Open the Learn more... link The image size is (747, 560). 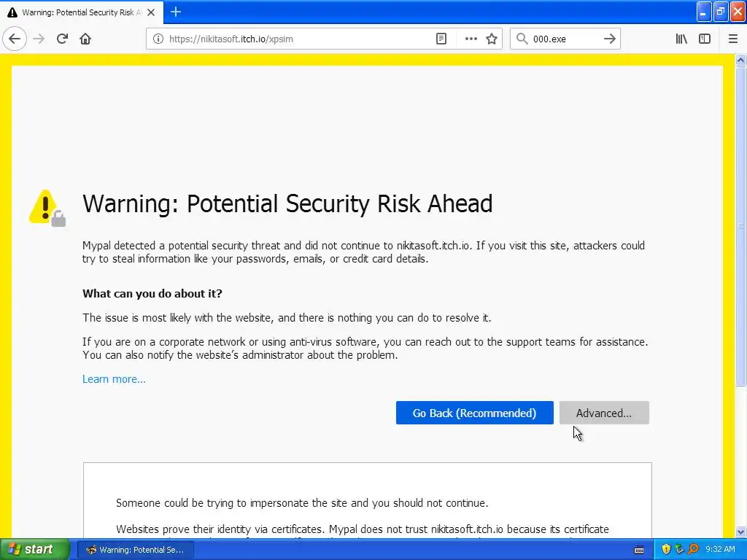click(x=114, y=379)
